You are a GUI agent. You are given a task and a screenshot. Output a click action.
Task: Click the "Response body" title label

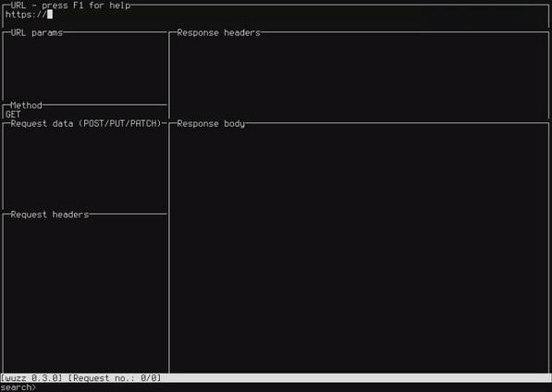[x=211, y=124]
